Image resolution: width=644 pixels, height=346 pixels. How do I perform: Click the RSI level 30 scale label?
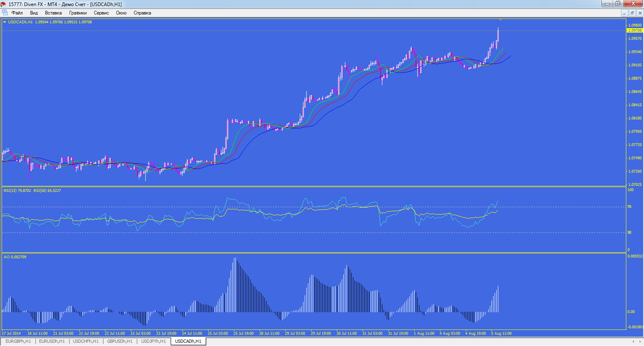coord(630,233)
